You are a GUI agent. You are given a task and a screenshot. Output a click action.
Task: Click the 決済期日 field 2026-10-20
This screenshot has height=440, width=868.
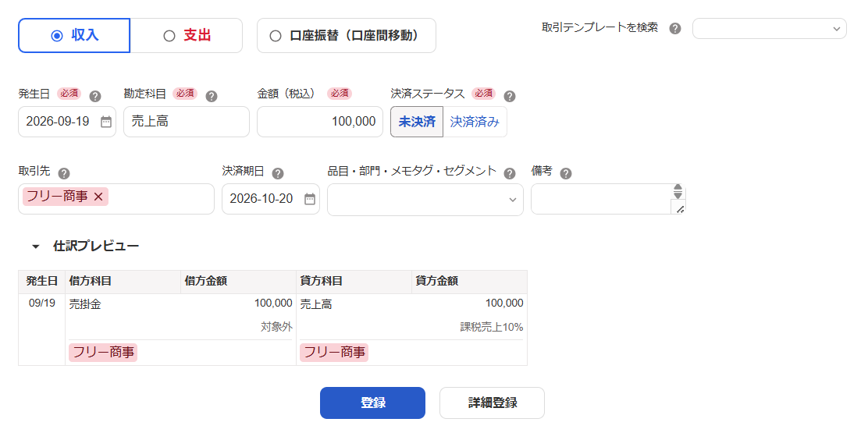[271, 199]
